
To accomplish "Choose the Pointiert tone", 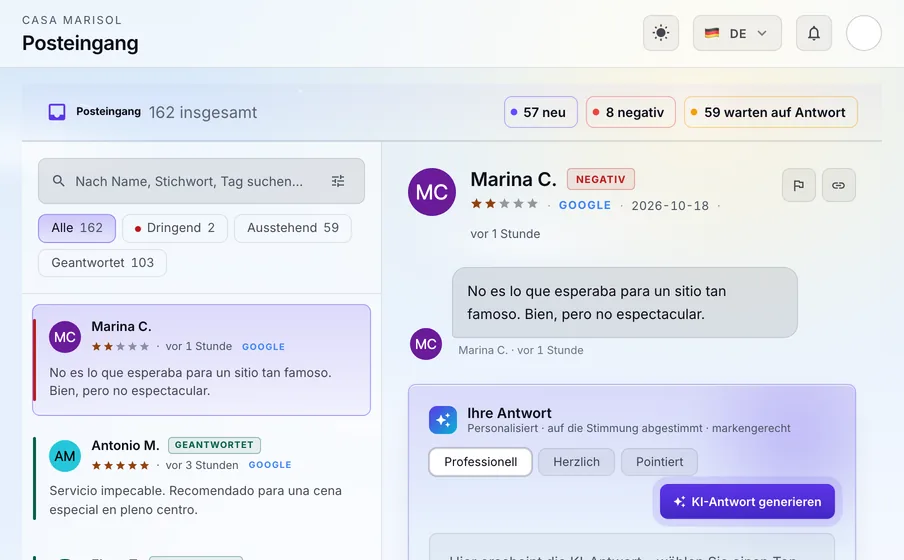I will [x=659, y=462].
